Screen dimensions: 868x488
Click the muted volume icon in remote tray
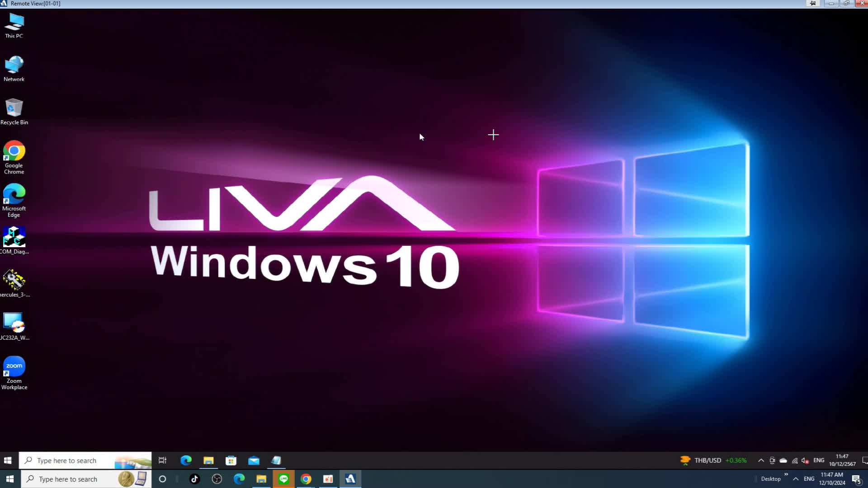(x=805, y=460)
